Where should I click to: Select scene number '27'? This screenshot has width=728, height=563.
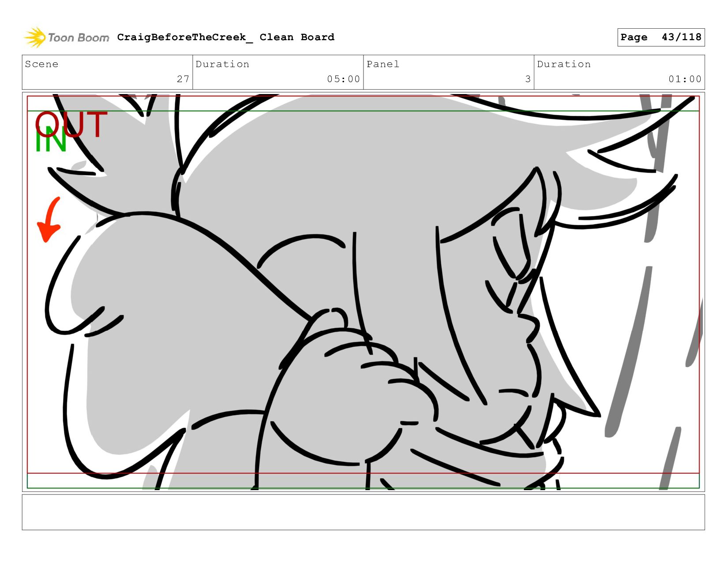pos(183,79)
